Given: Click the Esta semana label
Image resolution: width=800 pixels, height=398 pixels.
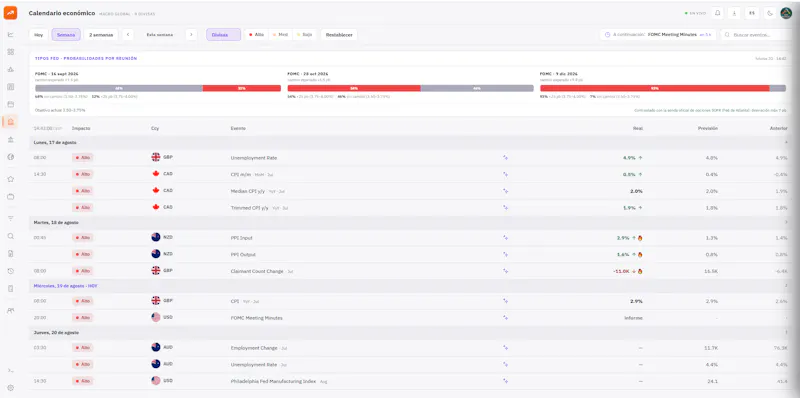Looking at the screenshot, I should 160,35.
